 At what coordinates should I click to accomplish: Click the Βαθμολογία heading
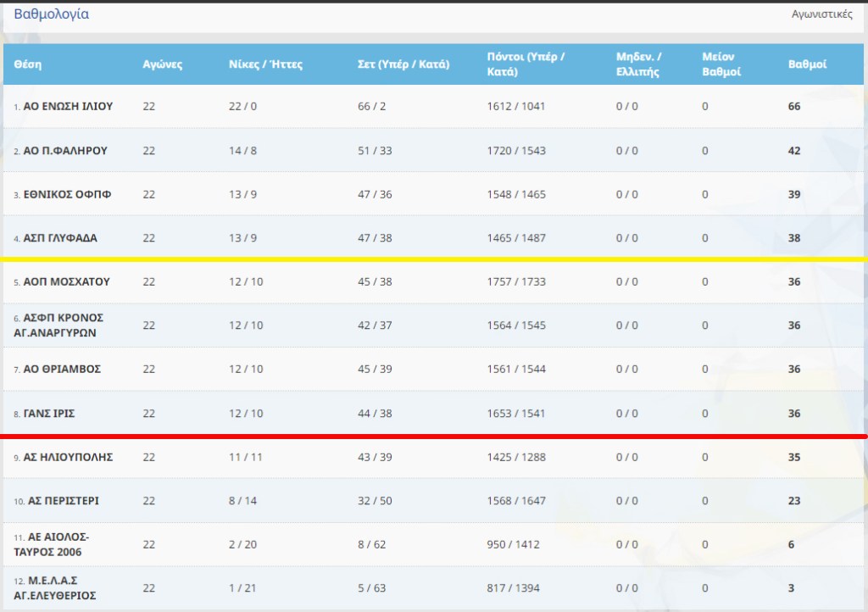tap(51, 14)
